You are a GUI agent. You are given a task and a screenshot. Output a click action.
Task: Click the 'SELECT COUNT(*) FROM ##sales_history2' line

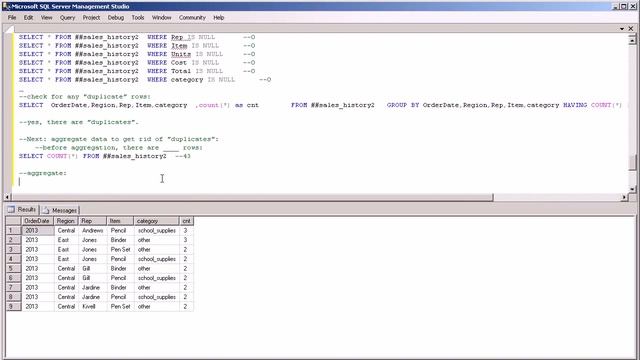[92, 156]
